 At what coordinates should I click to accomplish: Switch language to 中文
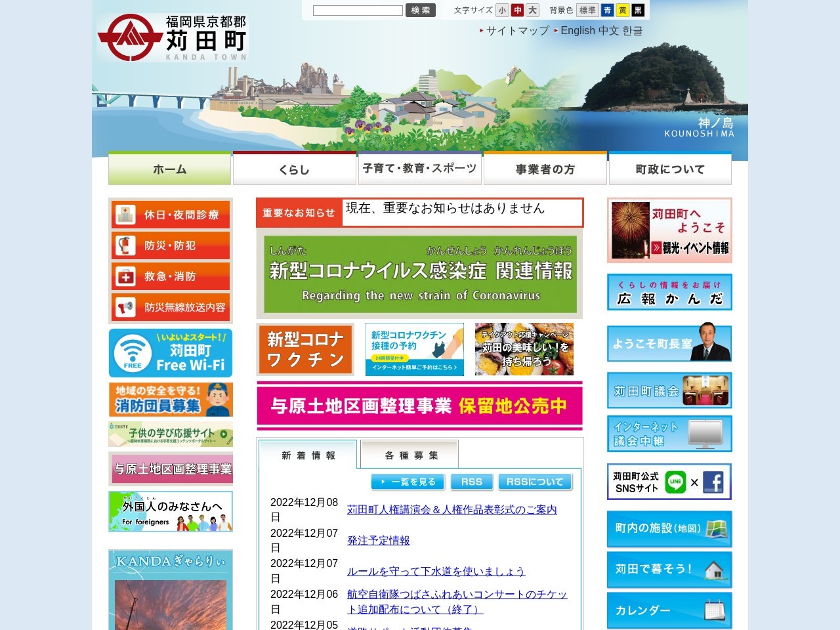(x=608, y=31)
